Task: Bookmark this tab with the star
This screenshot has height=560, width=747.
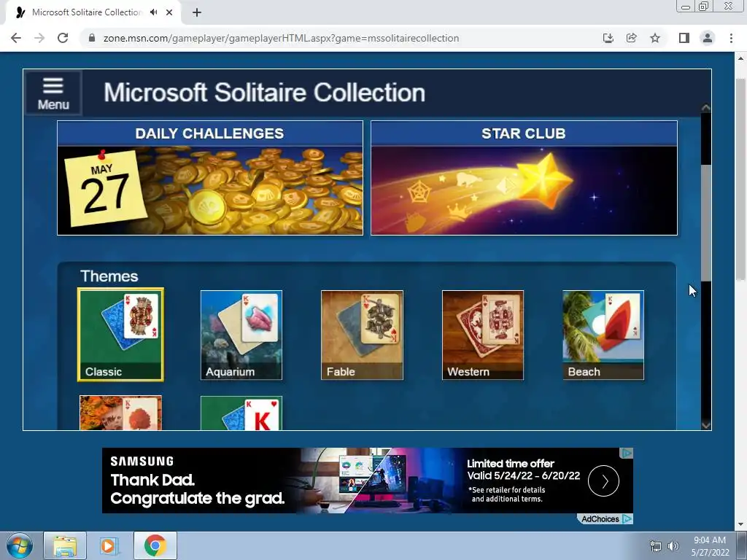Action: [x=655, y=38]
